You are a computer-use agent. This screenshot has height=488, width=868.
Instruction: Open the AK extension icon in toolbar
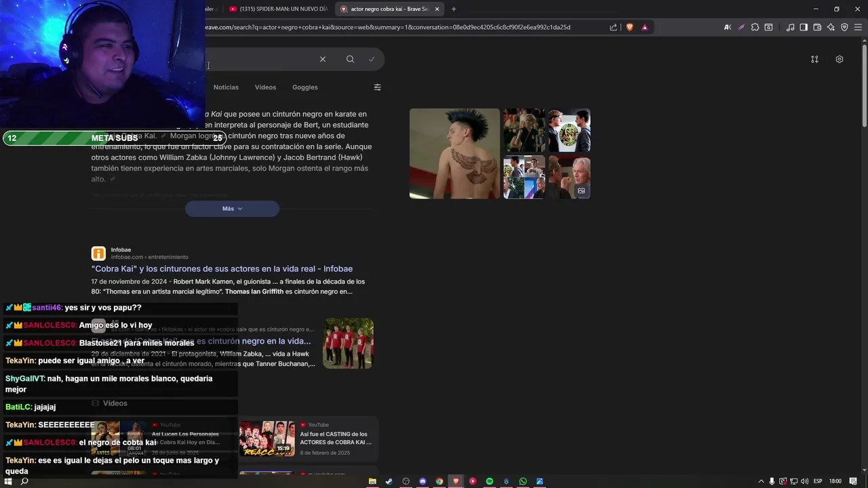point(728,27)
